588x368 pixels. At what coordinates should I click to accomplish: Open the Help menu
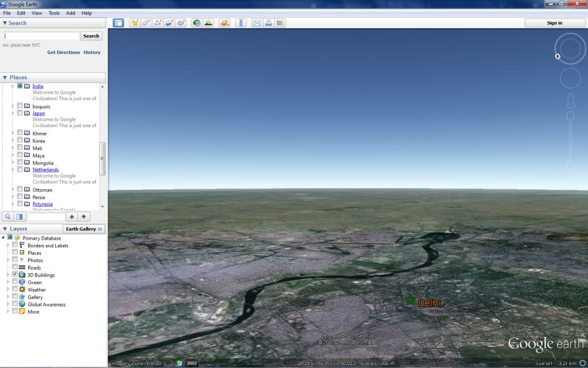tap(87, 13)
